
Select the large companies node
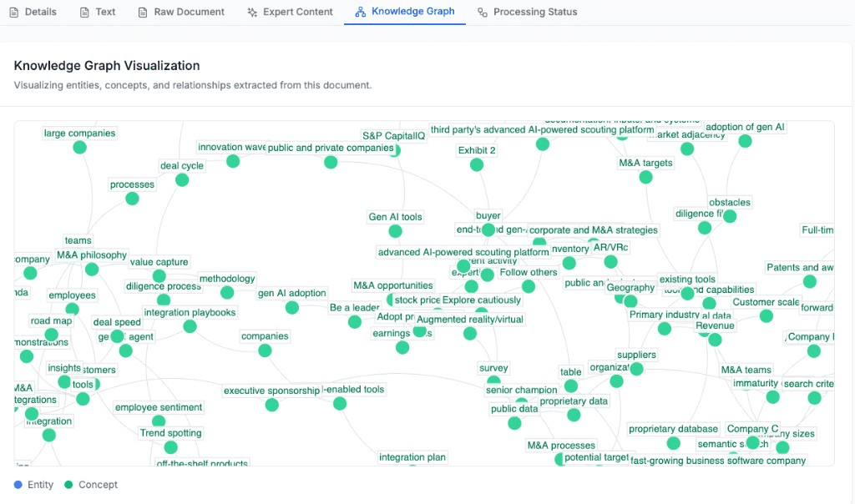coord(79,147)
